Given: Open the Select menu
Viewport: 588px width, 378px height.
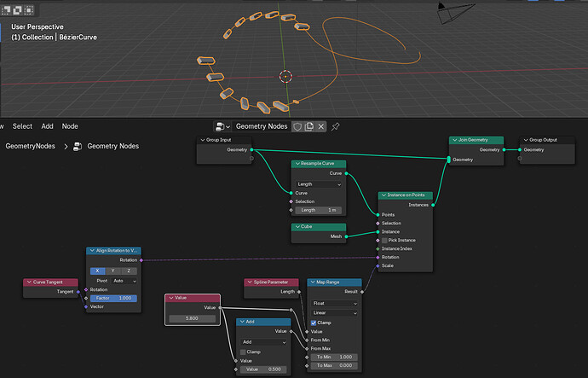Looking at the screenshot, I should point(22,126).
